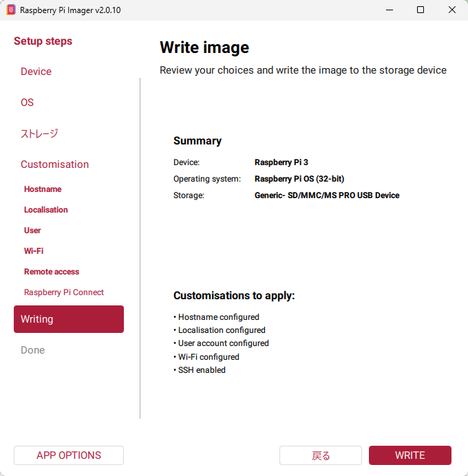The width and height of the screenshot is (468, 476).
Task: Open the OS setup step
Action: click(27, 102)
